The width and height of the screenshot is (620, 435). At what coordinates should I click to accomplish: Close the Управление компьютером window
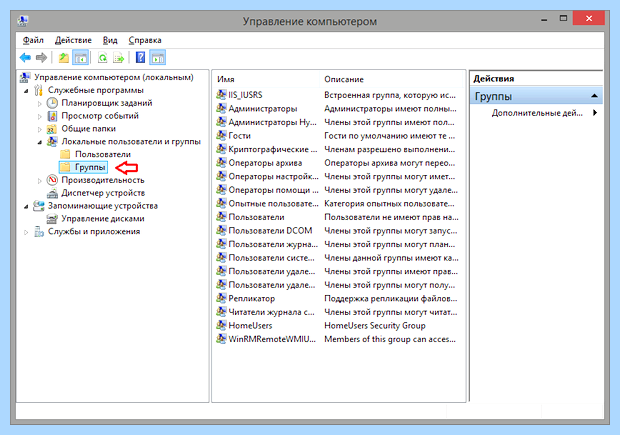tap(589, 18)
